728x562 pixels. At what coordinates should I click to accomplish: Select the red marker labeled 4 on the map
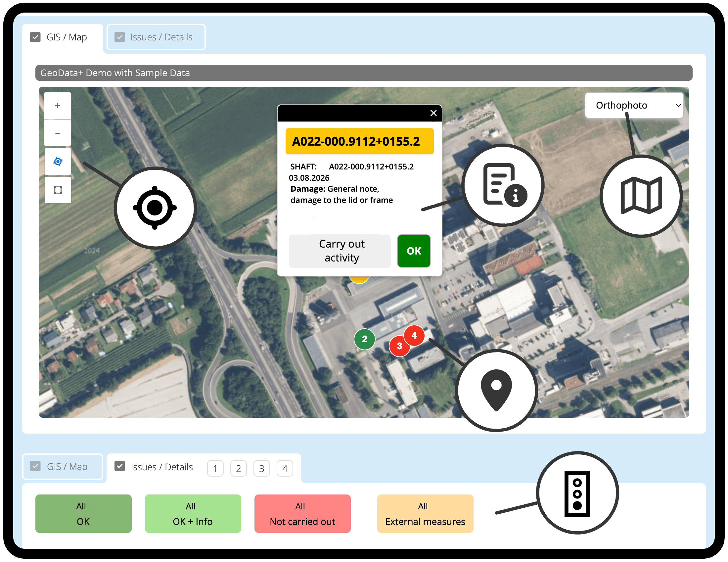414,336
